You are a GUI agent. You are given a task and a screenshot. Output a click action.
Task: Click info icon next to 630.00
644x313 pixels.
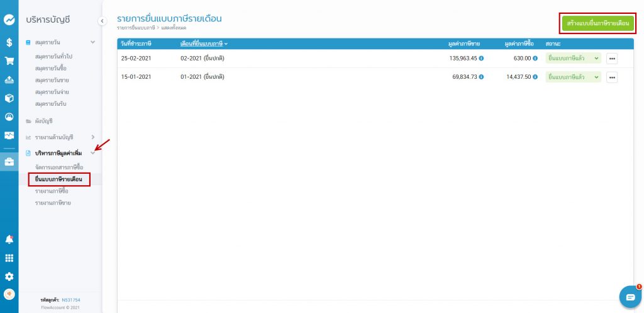point(535,59)
